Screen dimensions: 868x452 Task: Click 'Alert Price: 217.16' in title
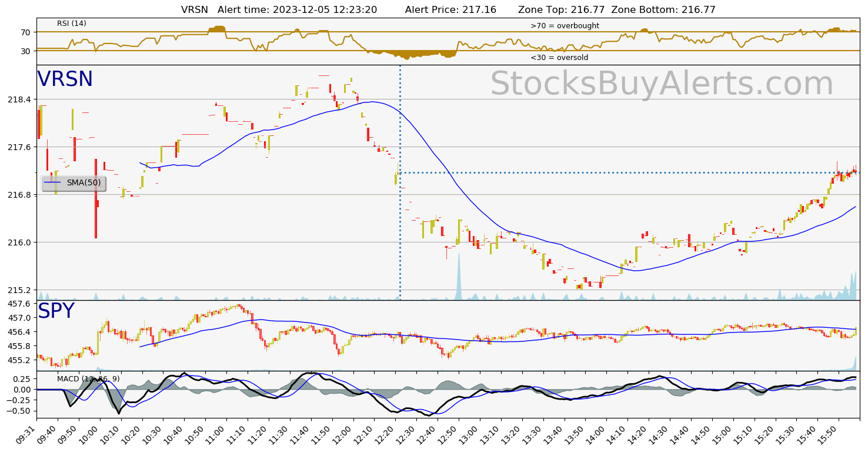pyautogui.click(x=450, y=10)
